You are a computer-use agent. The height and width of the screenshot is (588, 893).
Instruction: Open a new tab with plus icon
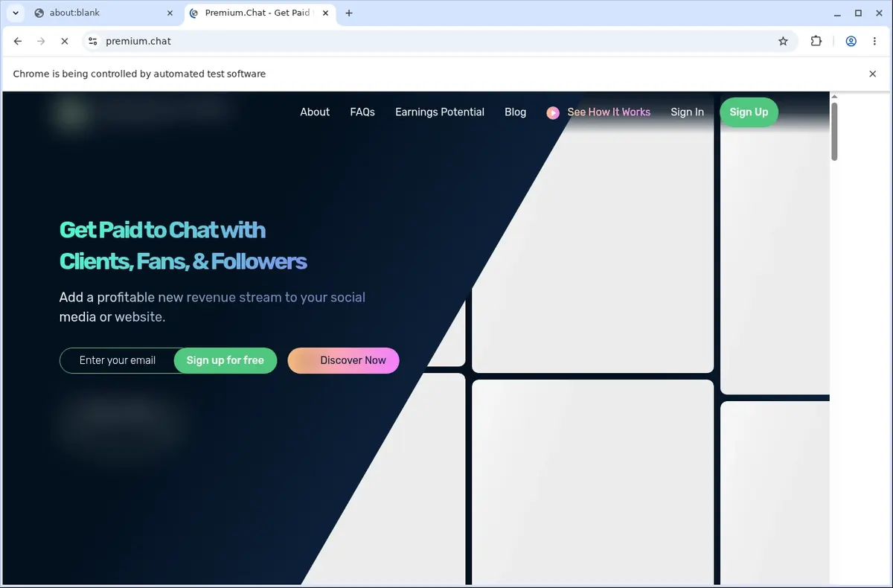click(349, 13)
